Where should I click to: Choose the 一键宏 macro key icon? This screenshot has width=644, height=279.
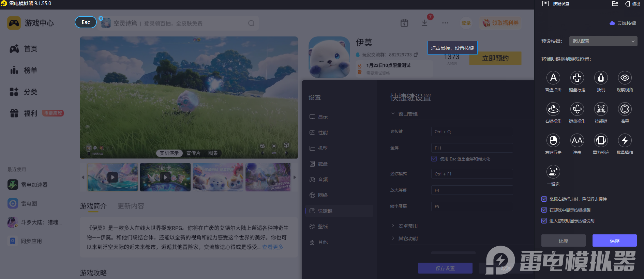click(x=553, y=172)
